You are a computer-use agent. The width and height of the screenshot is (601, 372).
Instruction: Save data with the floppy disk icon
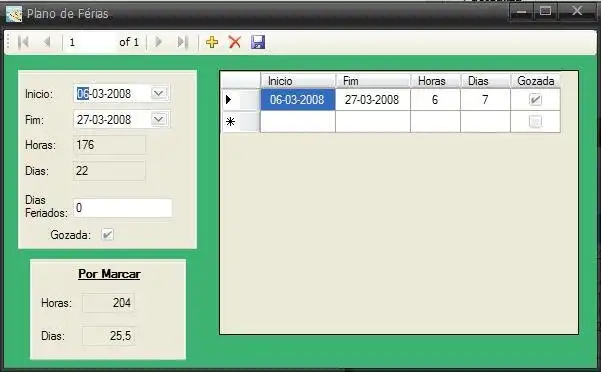(x=258, y=42)
